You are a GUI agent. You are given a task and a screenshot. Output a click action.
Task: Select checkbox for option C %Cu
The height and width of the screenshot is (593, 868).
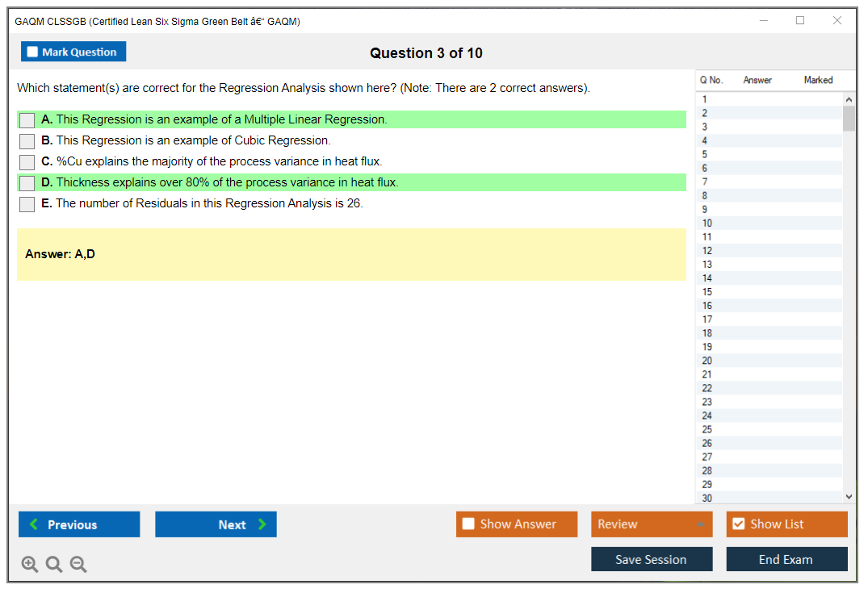click(27, 162)
